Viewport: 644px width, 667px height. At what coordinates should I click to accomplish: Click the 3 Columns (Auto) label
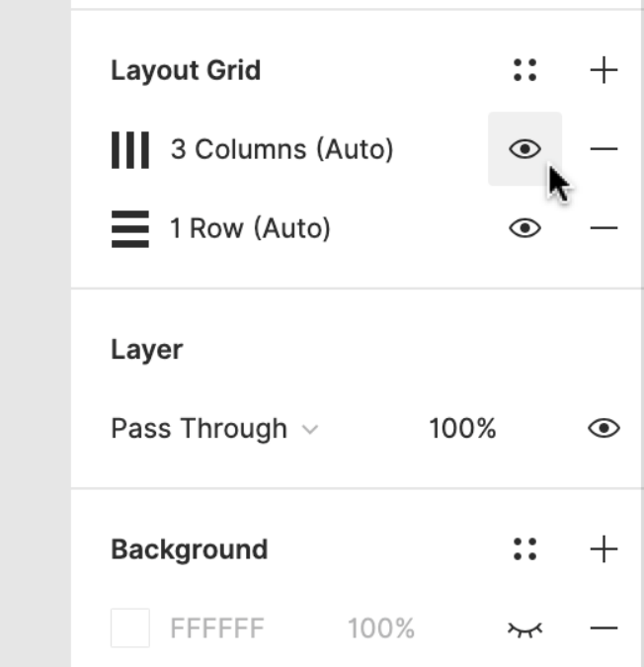(x=282, y=150)
